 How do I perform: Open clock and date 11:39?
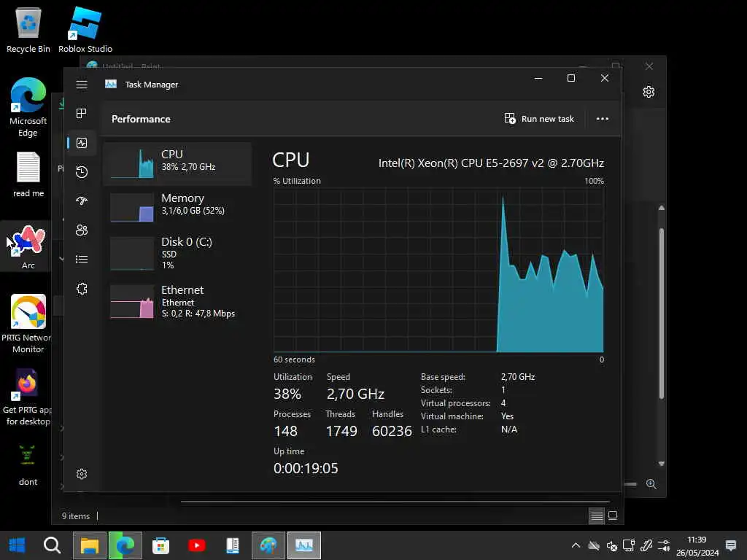click(x=697, y=546)
